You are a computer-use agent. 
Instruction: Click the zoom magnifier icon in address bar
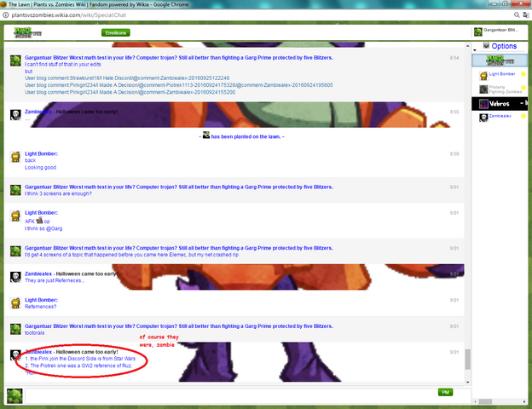517,15
